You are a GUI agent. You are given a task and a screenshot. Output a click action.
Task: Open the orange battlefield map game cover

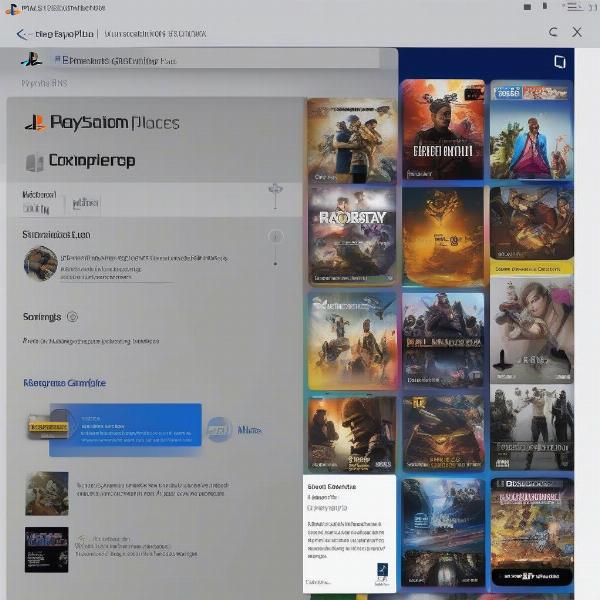coord(532,532)
